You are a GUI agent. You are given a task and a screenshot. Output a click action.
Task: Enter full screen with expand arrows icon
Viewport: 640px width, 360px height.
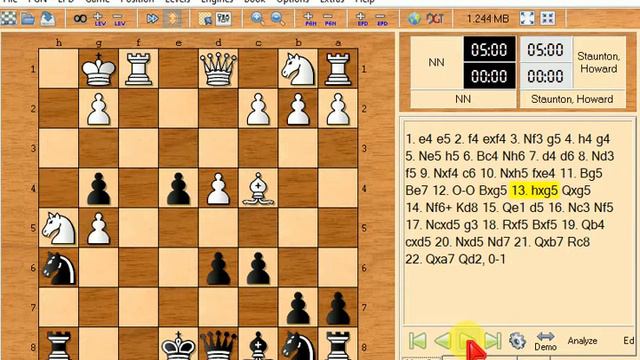tap(527, 18)
